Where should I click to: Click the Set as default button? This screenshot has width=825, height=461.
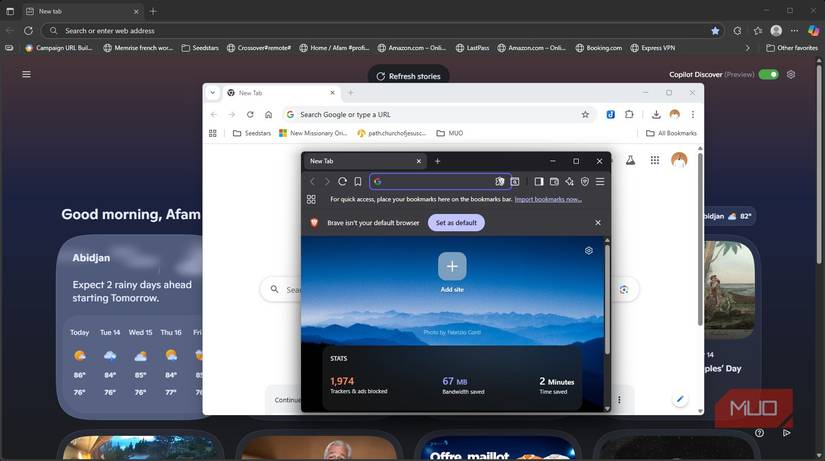click(456, 223)
